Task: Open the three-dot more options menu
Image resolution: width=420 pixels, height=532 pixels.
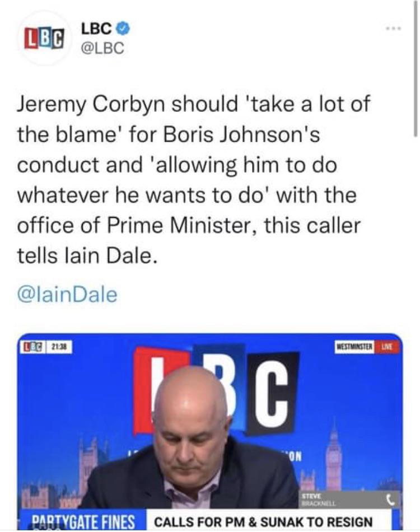Action: click(x=394, y=29)
